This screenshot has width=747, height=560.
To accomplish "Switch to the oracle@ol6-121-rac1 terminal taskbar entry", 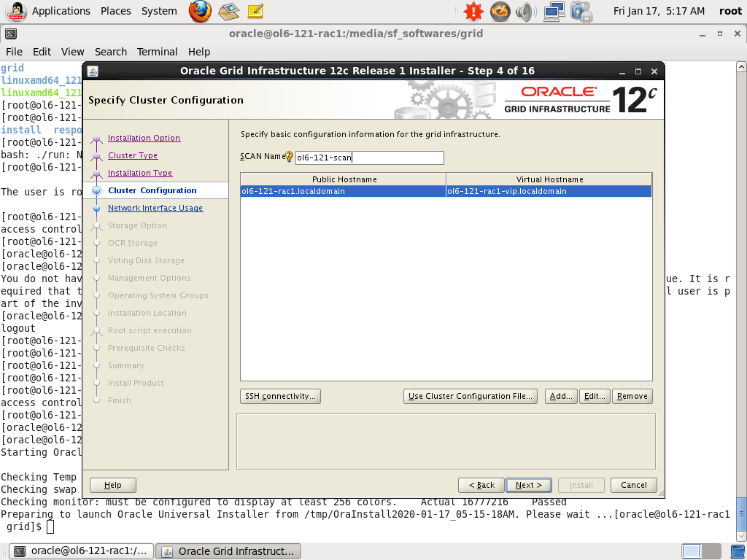I will [82, 551].
